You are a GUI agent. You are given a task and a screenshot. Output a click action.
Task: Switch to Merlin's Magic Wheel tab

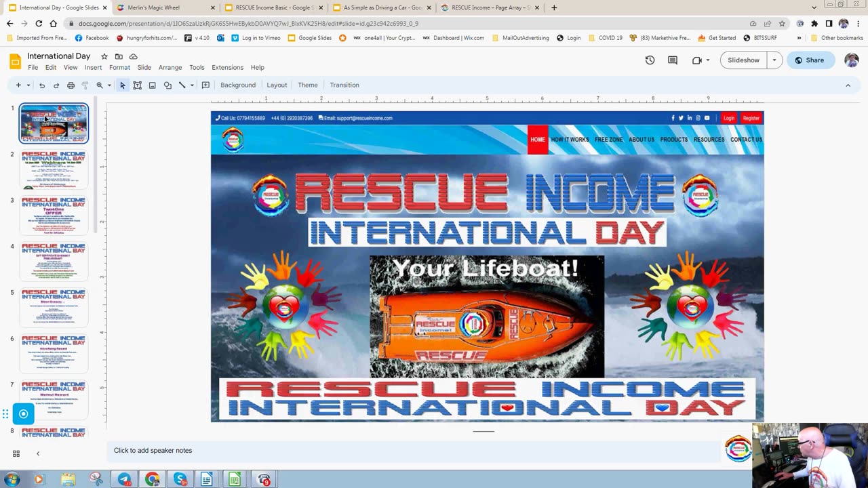(x=165, y=7)
